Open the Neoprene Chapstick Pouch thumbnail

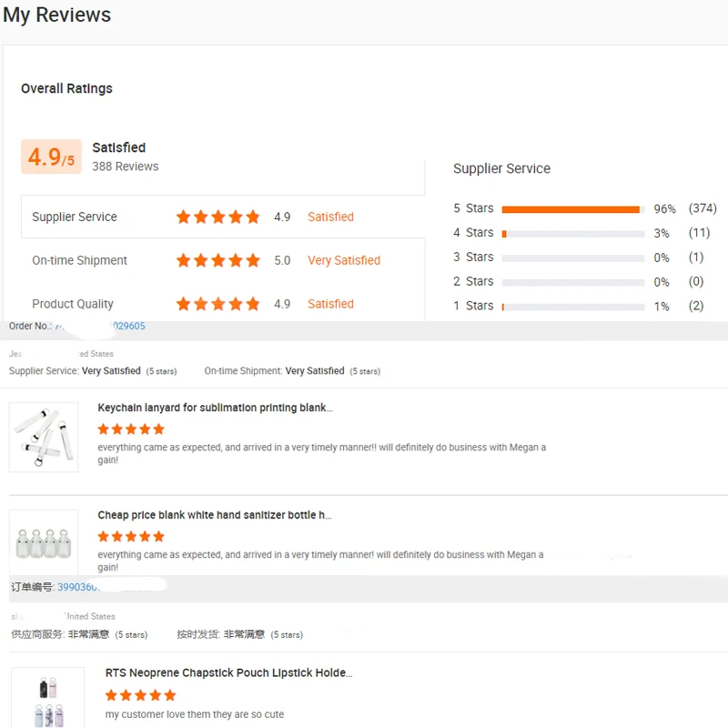[47, 699]
